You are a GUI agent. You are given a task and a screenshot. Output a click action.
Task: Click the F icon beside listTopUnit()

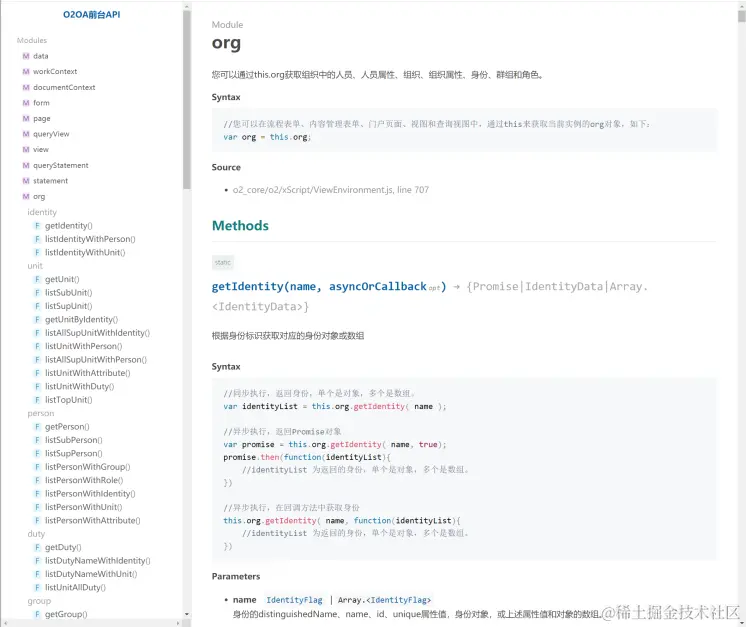[37, 400]
